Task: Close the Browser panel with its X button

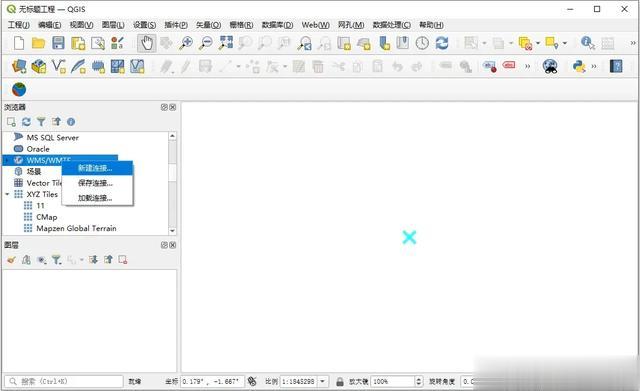Action: [173, 107]
